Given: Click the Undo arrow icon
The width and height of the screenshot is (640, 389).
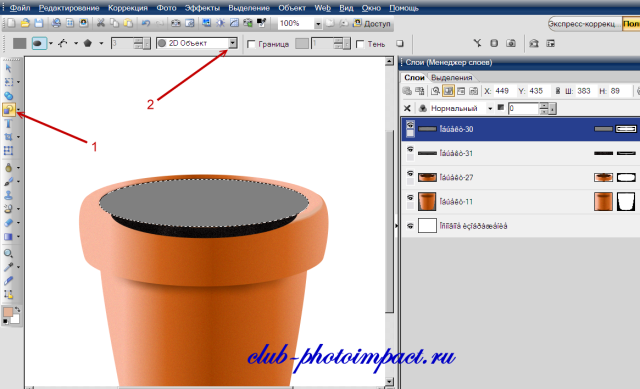Looking at the screenshot, I should (145, 23).
